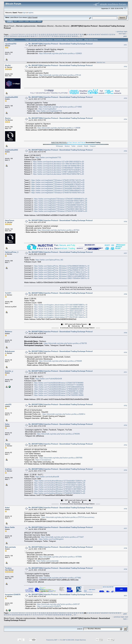Open Telegram link t.me/meghbalika1
This screenshot has height=644, width=132.
pos(48,109)
